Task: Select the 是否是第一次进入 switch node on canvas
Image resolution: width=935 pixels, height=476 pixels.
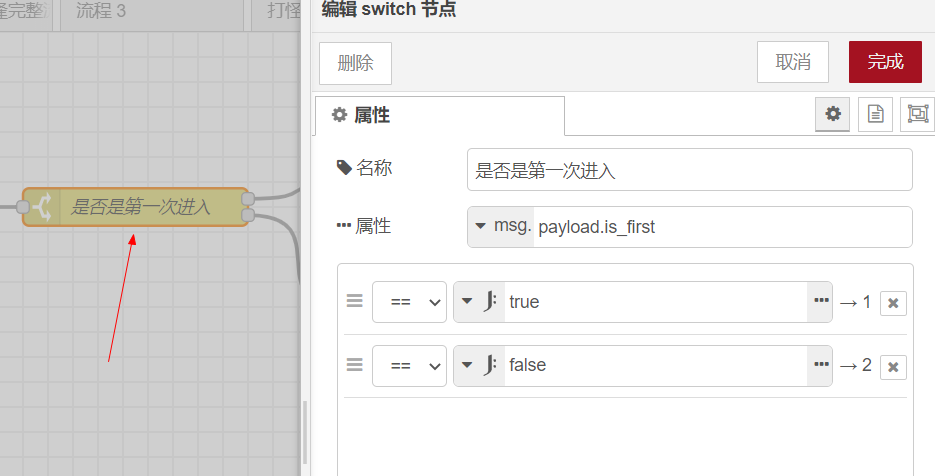Action: coord(135,207)
